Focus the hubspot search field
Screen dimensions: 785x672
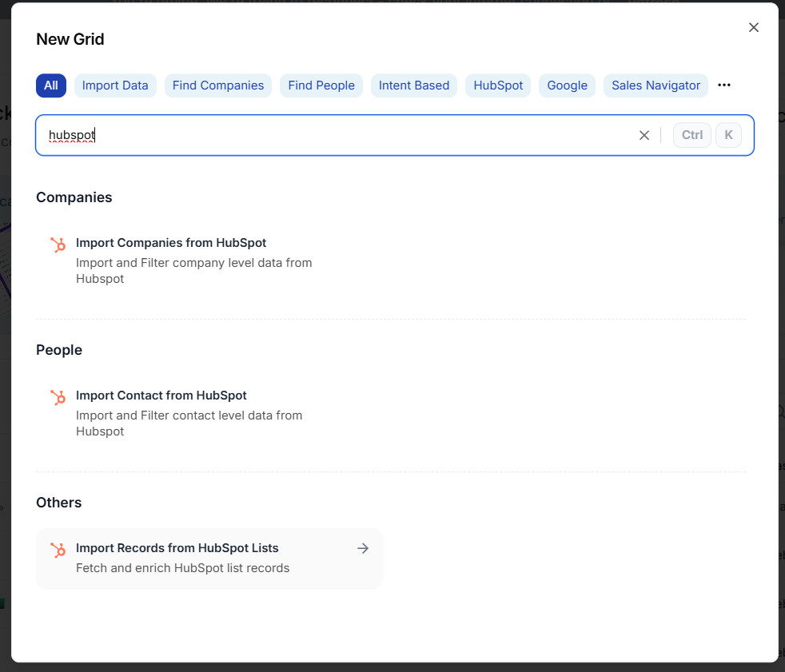(x=336, y=135)
